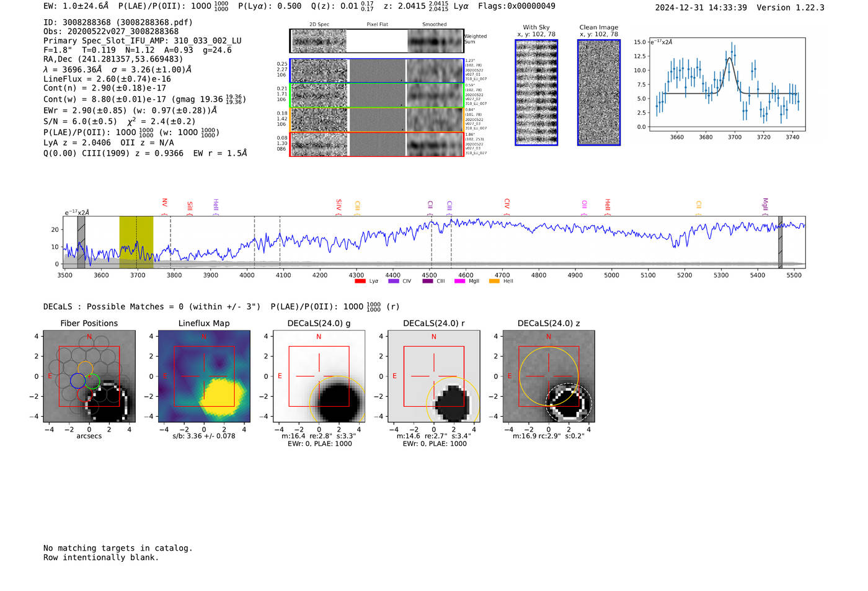
Task: Click the s/b: 3.36 +/- 0.078 caption
Action: click(x=204, y=436)
